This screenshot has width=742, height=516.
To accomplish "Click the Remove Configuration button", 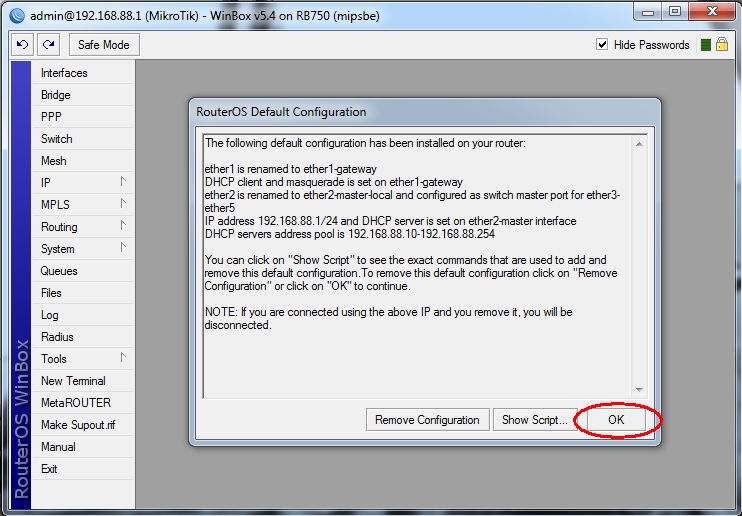I will (x=427, y=420).
